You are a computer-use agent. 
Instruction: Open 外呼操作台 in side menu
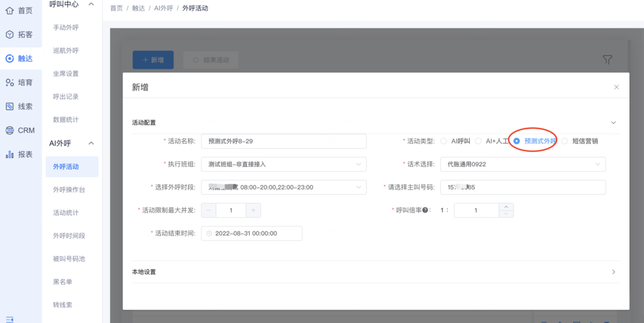coord(69,190)
